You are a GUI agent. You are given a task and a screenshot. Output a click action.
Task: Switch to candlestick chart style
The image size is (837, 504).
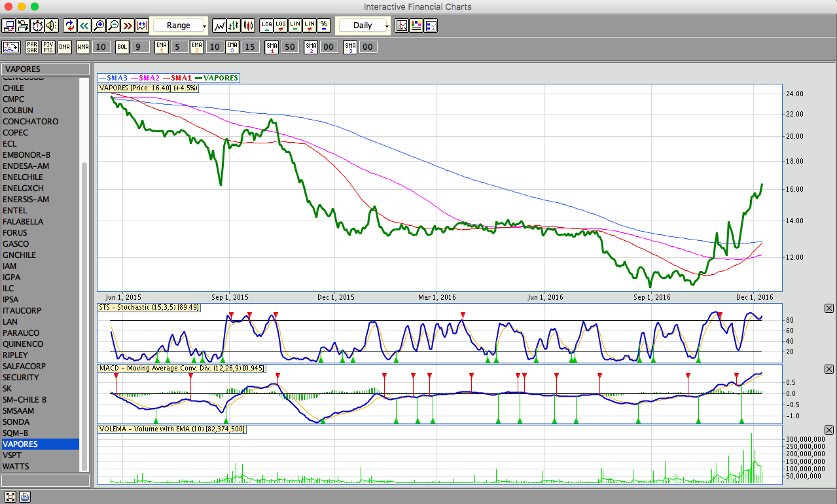tap(248, 26)
